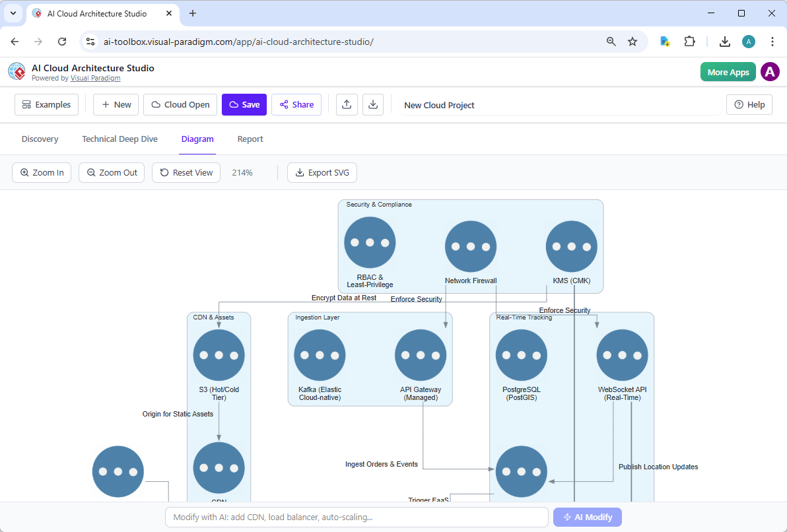This screenshot has height=532, width=787.
Task: Switch to the Discovery tab
Action: click(40, 139)
